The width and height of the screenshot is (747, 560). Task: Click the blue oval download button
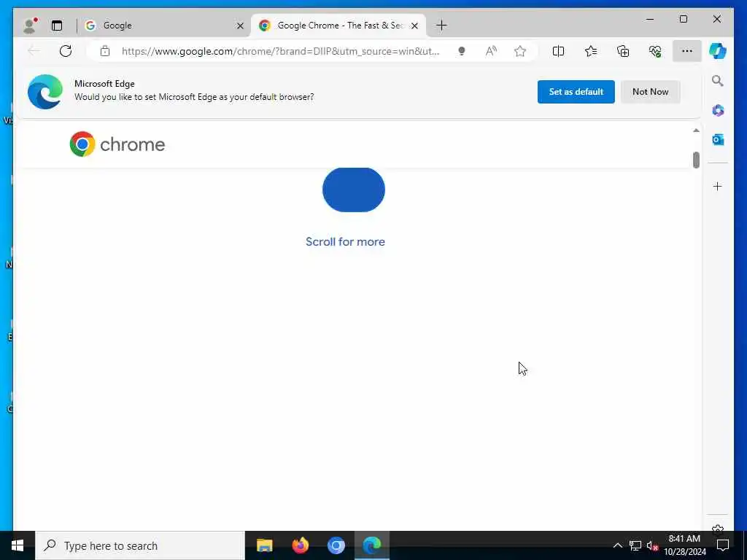[x=354, y=190]
